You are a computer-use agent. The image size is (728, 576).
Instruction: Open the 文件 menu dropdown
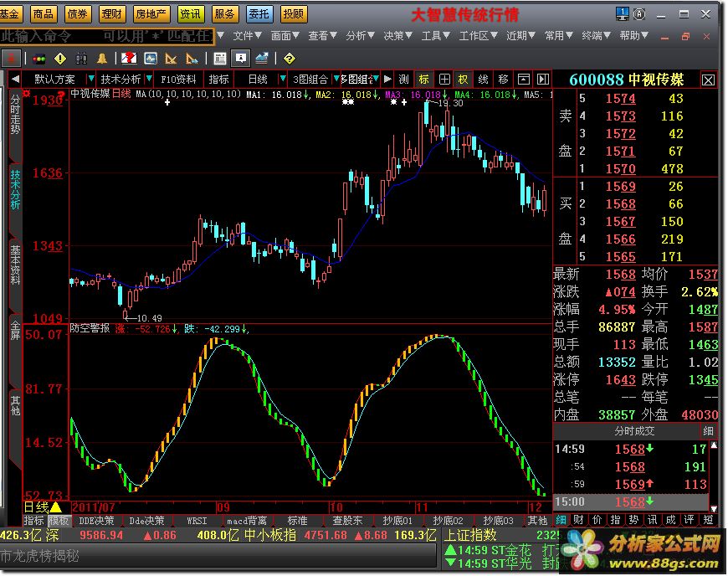click(247, 36)
